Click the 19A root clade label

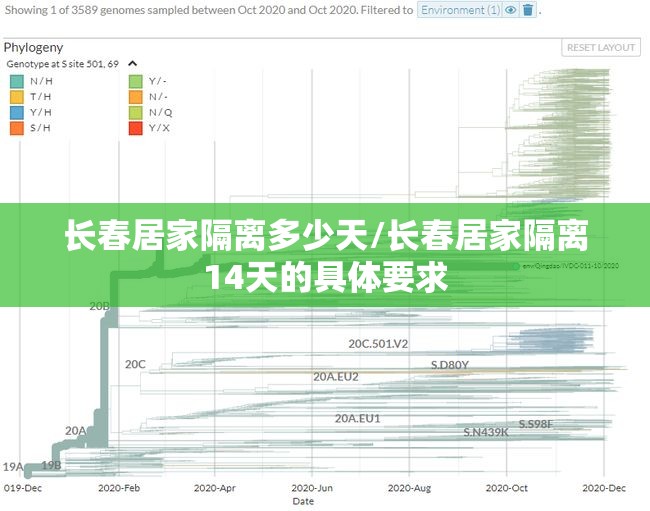(12, 466)
